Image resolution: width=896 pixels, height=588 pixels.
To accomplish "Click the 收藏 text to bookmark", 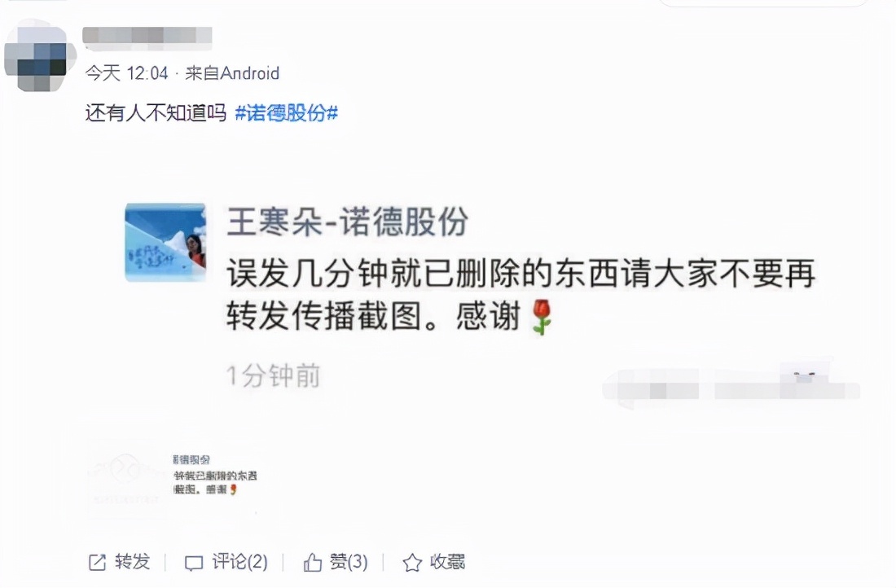I will (x=447, y=562).
